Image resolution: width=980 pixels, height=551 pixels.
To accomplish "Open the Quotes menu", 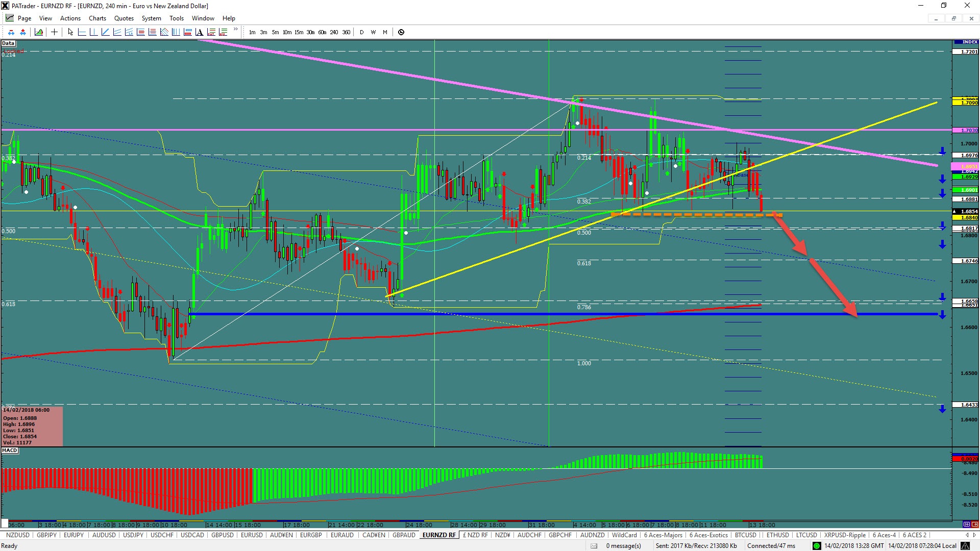I will pyautogui.click(x=124, y=18).
